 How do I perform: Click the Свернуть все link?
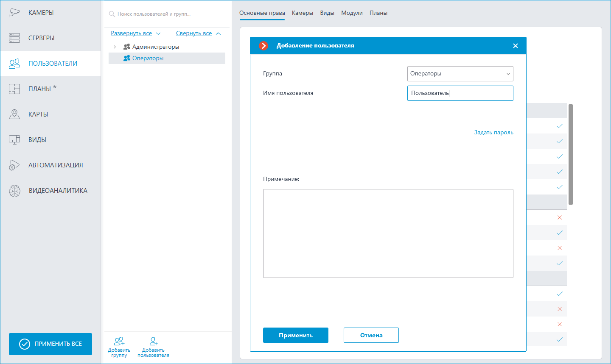194,33
